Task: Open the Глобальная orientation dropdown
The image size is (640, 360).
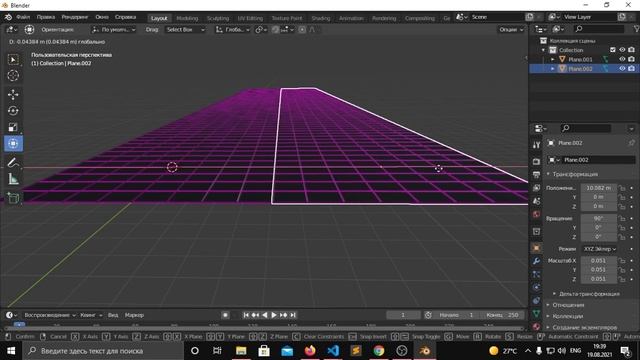Action: (233, 29)
